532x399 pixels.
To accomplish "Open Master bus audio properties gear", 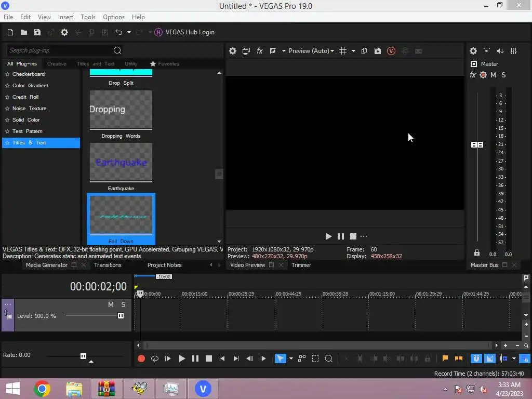I will click(x=473, y=51).
